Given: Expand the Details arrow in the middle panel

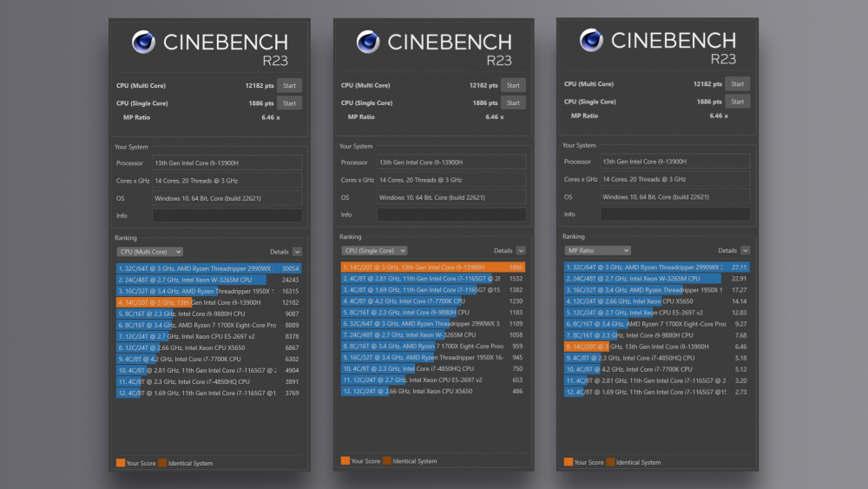Looking at the screenshot, I should pyautogui.click(x=522, y=251).
